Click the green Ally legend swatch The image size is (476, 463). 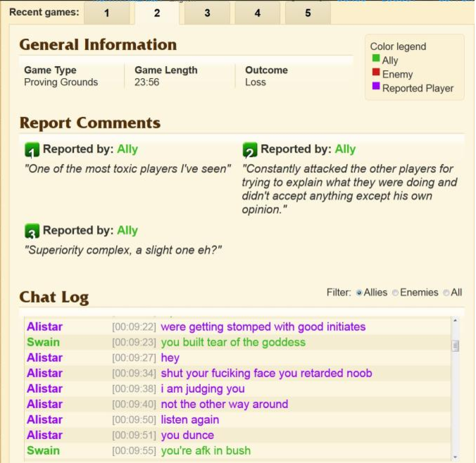click(x=376, y=58)
